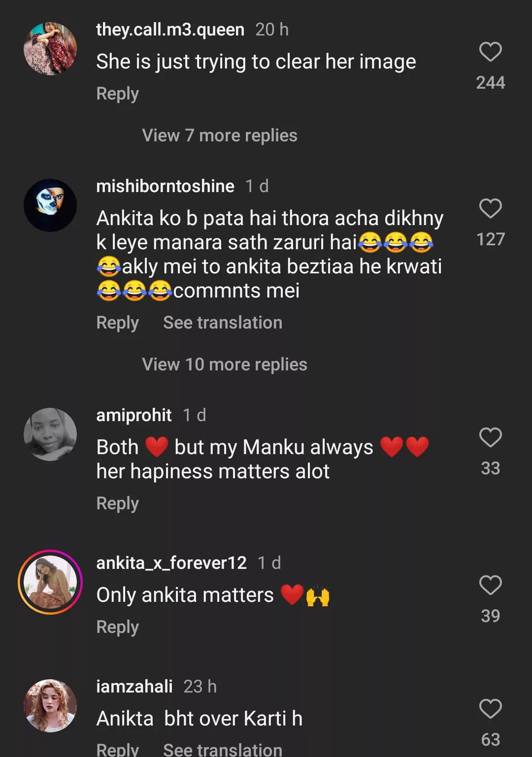
Task: Reply to they.call.m3.queen's comment
Action: 118,94
